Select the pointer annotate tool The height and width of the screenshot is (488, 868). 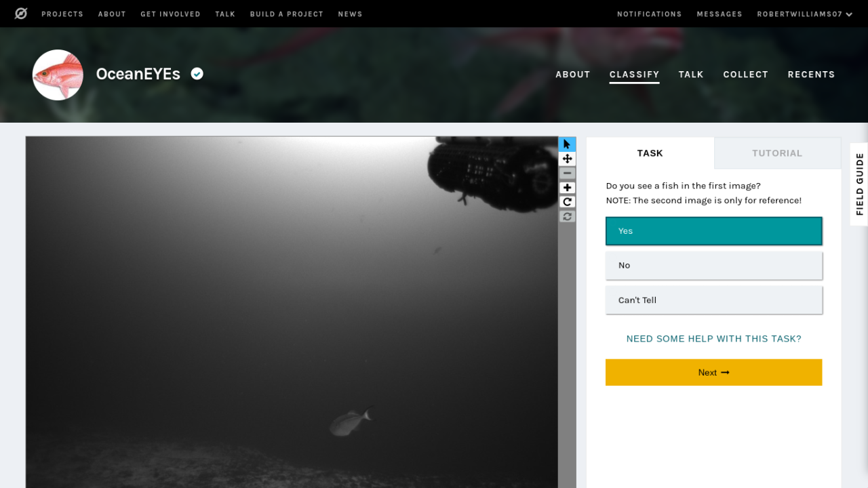click(x=567, y=144)
